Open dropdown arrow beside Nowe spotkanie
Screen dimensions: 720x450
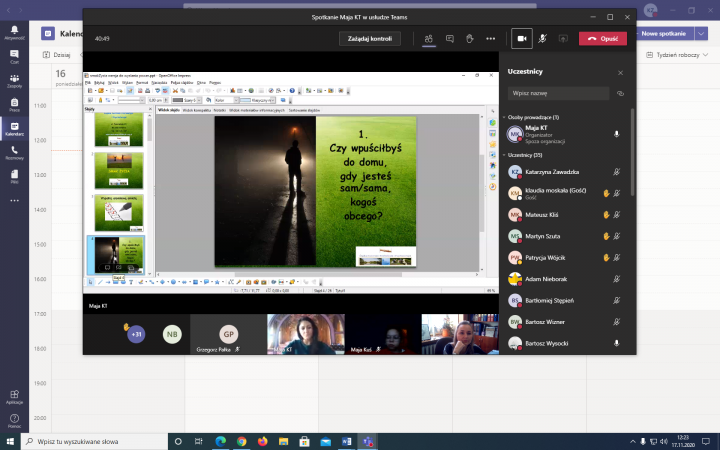[x=701, y=34]
